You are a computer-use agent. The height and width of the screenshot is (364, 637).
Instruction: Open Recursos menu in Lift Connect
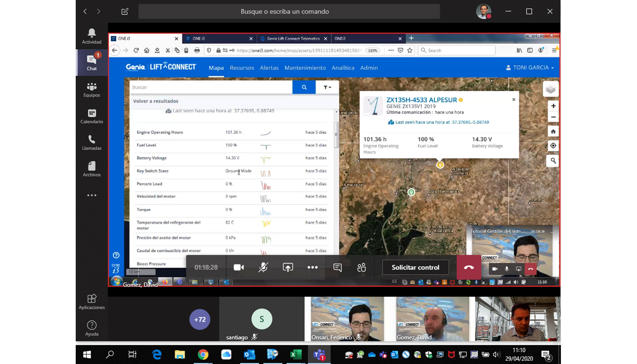point(242,68)
